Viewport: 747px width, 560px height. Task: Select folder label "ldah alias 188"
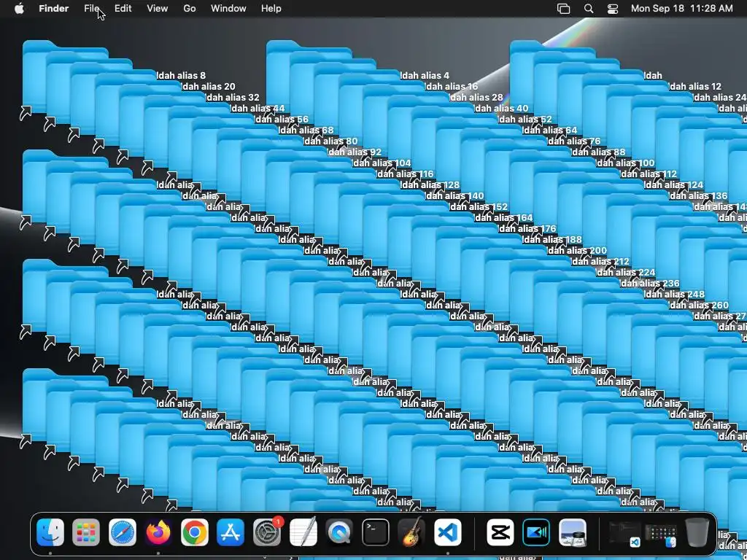[552, 239]
